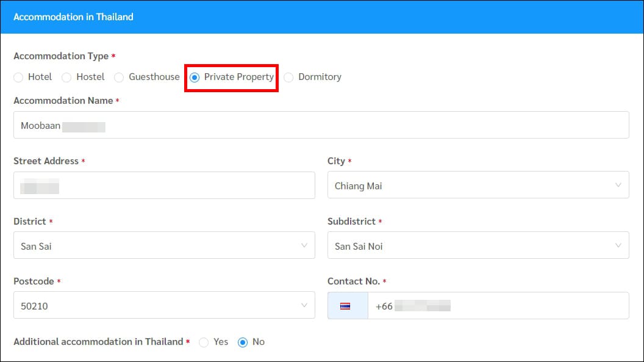This screenshot has height=362, width=644.
Task: Select the Hotel accommodation type
Action: tap(18, 78)
